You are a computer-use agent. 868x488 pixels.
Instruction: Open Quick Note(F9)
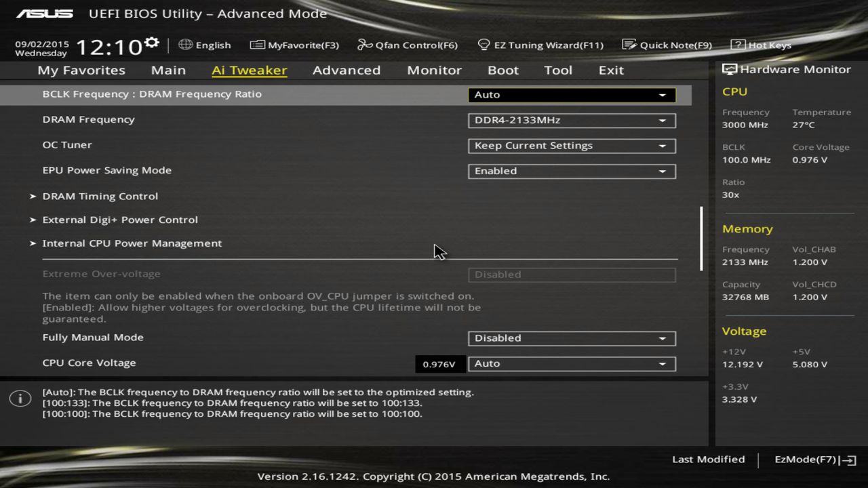coord(667,45)
